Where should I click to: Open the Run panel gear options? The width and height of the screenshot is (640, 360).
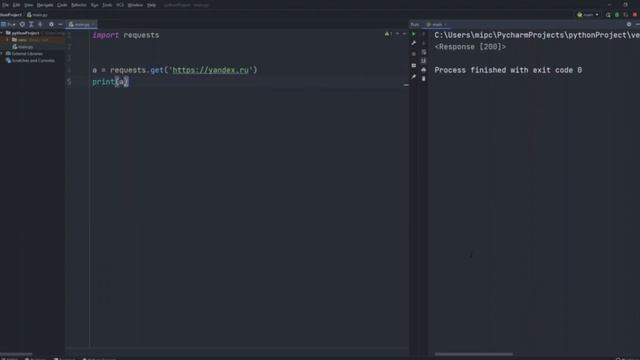point(629,24)
